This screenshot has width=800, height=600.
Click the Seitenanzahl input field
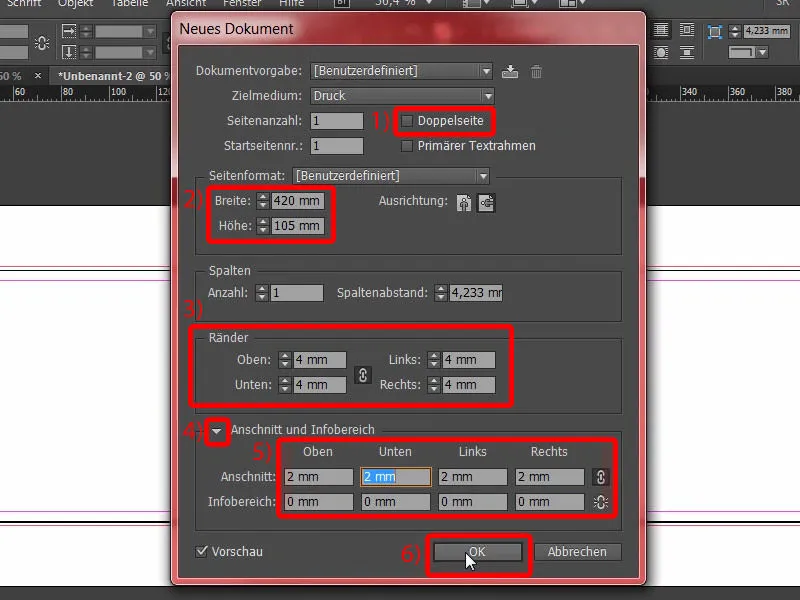[x=337, y=121]
